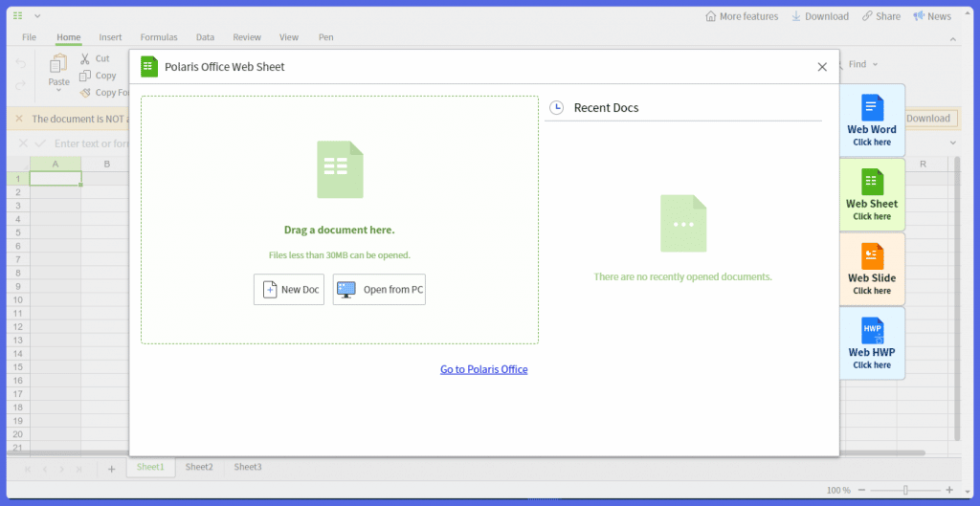Collapse the ribbon with the chevron
Viewport: 980px width, 506px height.
[953, 39]
